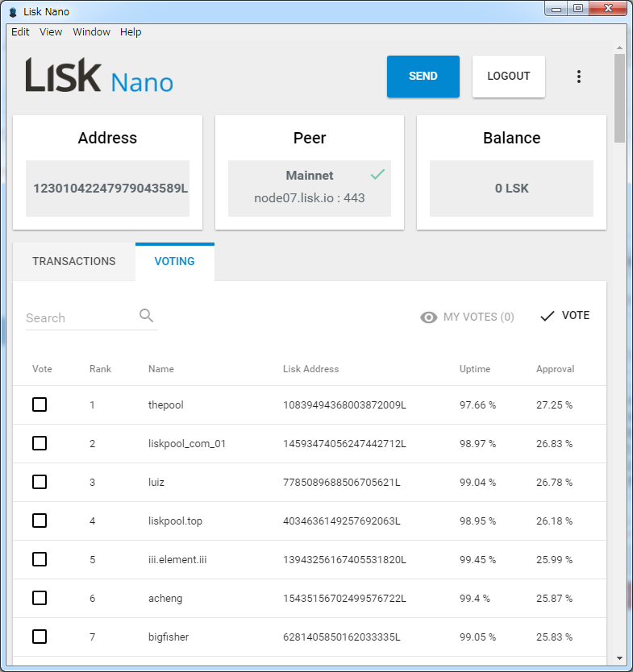This screenshot has height=672, width=633.
Task: Click the green check beside Mainnet
Action: (x=377, y=174)
